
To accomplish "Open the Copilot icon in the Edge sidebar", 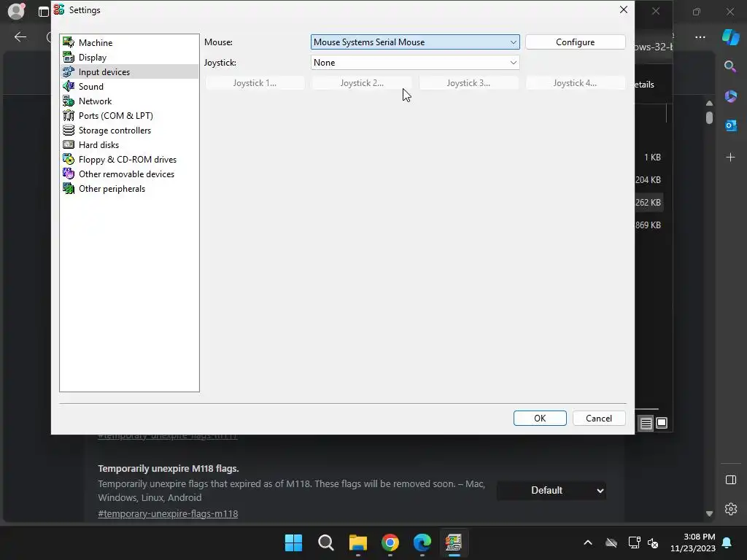I will [x=730, y=37].
